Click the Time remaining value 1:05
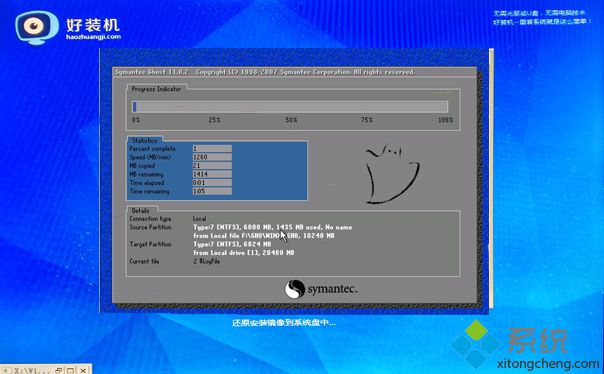Viewport: 604px width, 374px height. 212,191
